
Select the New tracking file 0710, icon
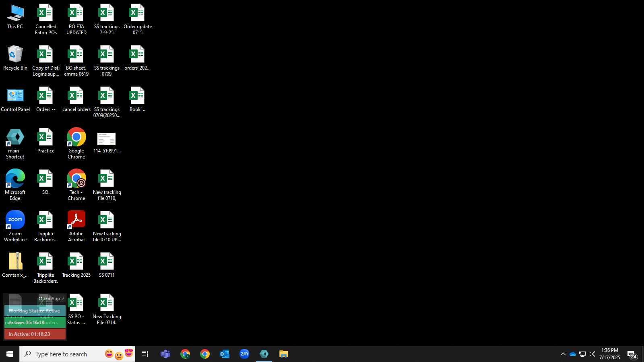107,185
